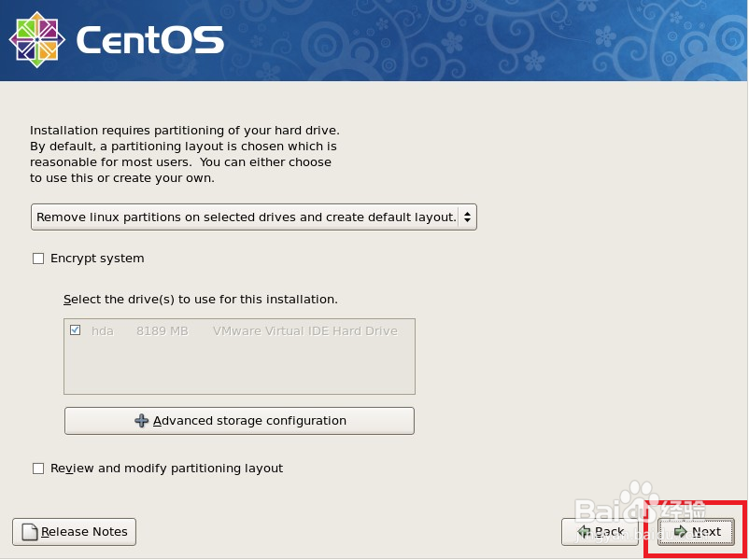Click the Encrypt system label

click(97, 259)
